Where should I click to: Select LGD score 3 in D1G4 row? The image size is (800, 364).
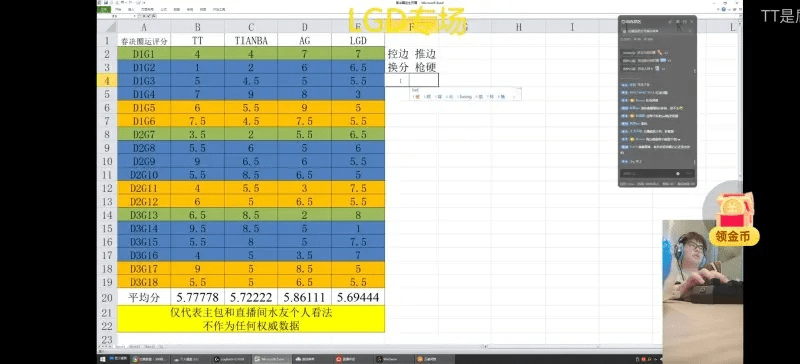(x=358, y=94)
